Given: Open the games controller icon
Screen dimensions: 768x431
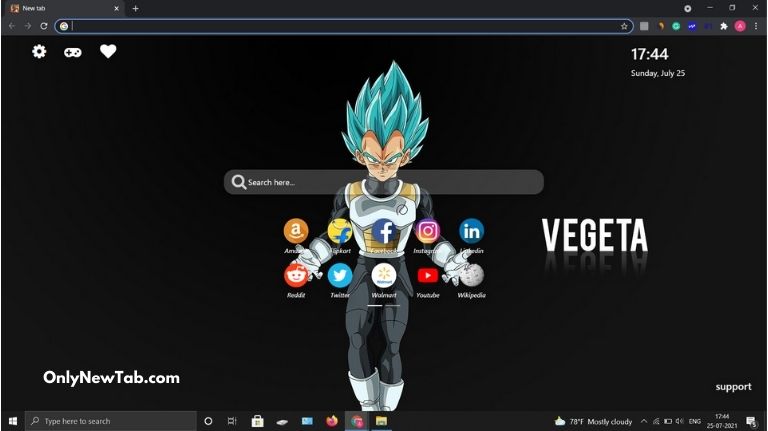Looking at the screenshot, I should tap(73, 52).
